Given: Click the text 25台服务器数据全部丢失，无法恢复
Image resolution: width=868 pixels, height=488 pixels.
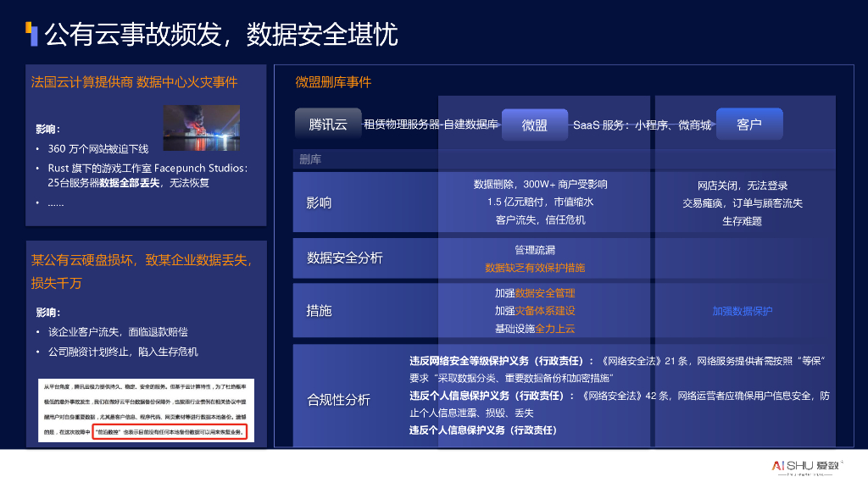Looking at the screenshot, I should click(x=129, y=183).
